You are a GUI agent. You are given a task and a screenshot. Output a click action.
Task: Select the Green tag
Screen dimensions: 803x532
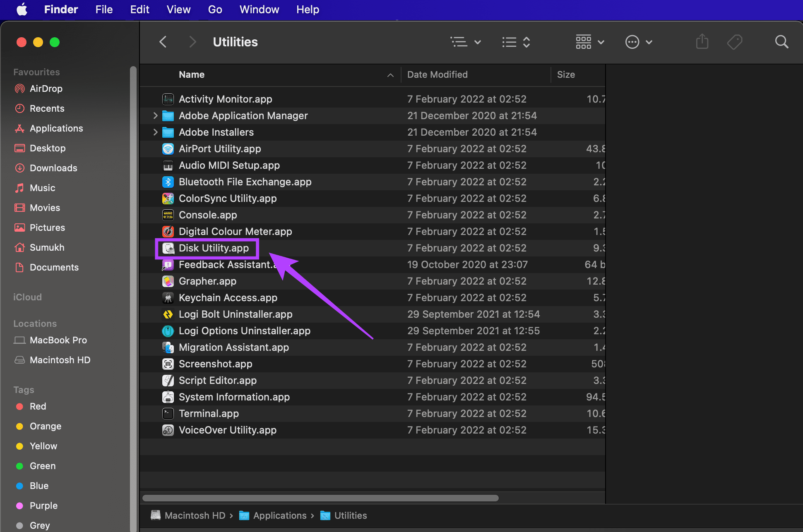click(42, 466)
